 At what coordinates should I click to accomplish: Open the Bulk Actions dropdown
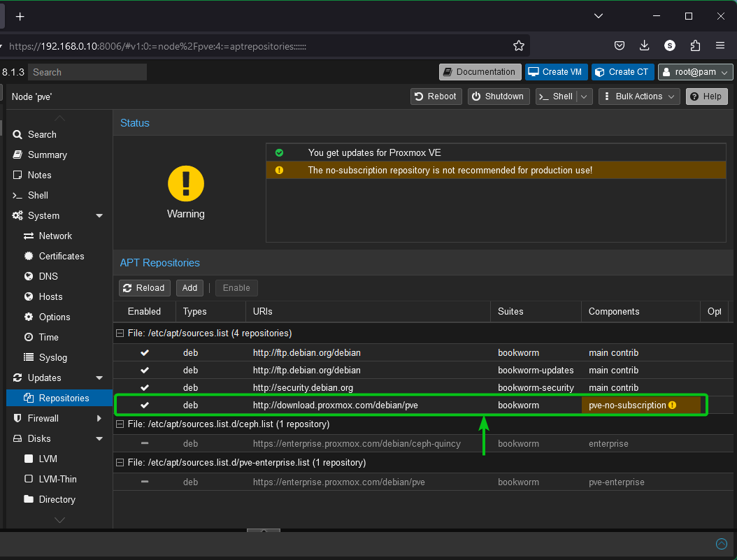(x=639, y=96)
